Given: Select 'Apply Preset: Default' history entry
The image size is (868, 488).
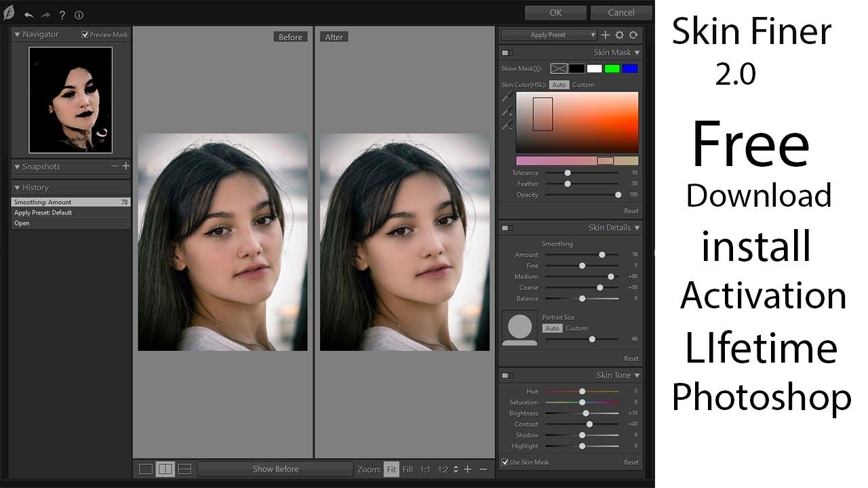Looking at the screenshot, I should 71,212.
